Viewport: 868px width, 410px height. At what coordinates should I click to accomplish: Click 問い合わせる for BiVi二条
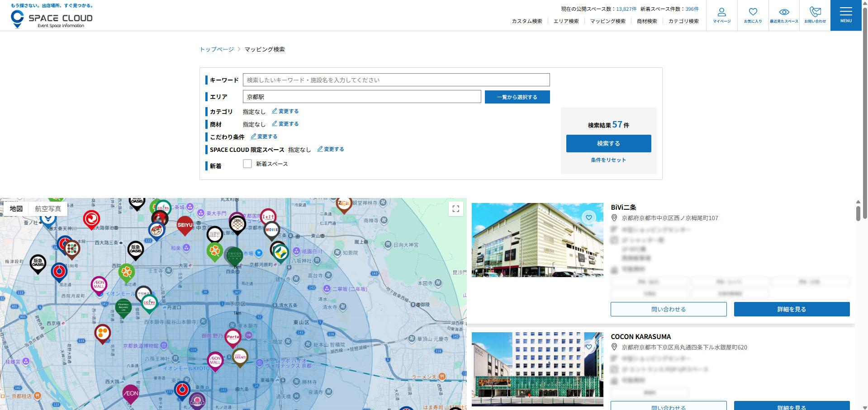point(669,309)
